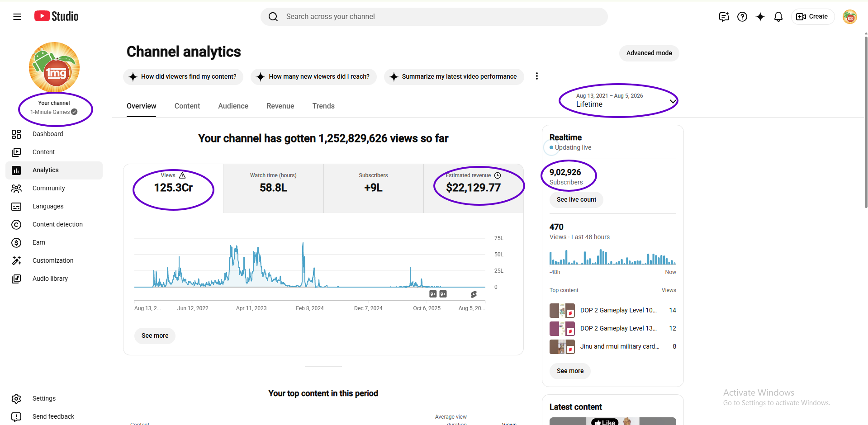
Task: Switch to the Revenue tab
Action: [280, 106]
